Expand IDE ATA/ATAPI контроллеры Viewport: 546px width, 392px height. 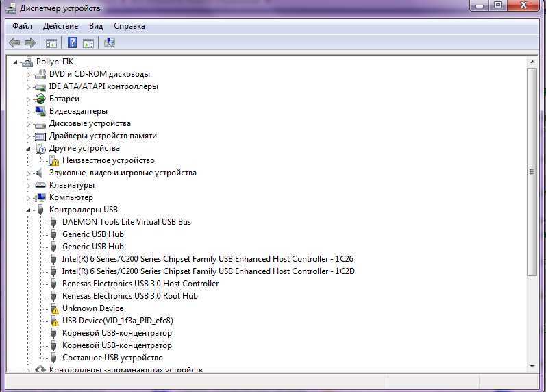point(29,87)
